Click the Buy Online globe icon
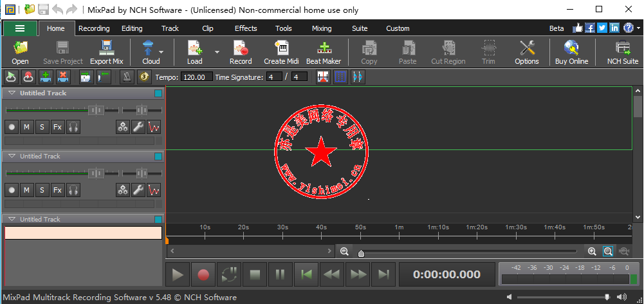644x304 pixels. coord(571,53)
